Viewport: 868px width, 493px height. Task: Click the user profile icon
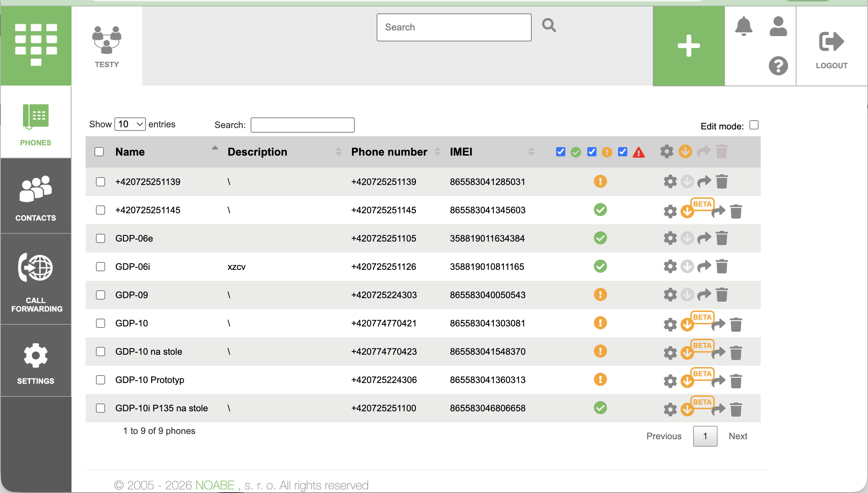pyautogui.click(x=778, y=26)
